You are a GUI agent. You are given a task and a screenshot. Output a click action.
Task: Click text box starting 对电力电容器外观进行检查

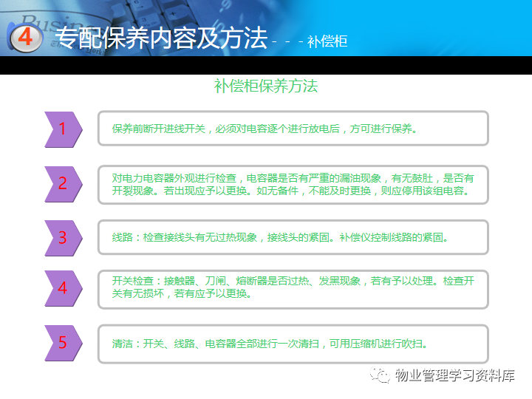tap(293, 185)
